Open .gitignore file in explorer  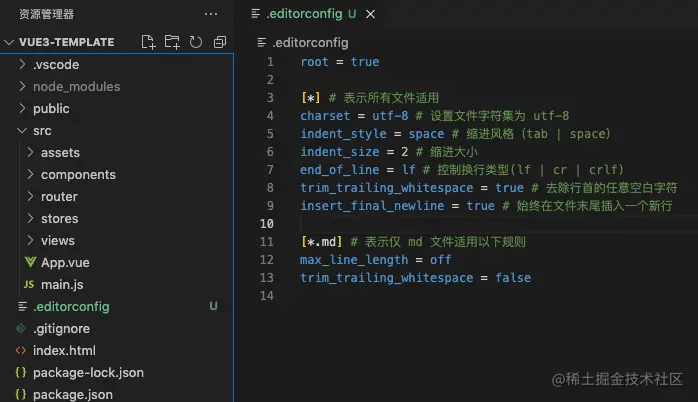coord(61,329)
